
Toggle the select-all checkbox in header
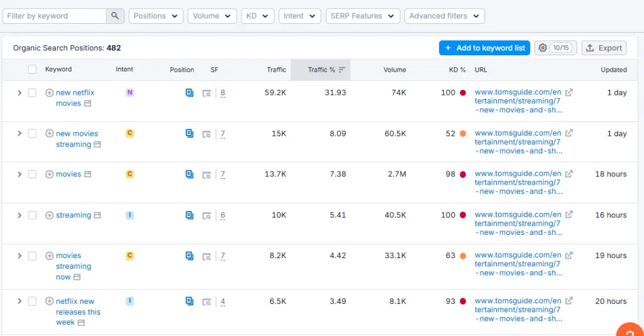pyautogui.click(x=32, y=70)
